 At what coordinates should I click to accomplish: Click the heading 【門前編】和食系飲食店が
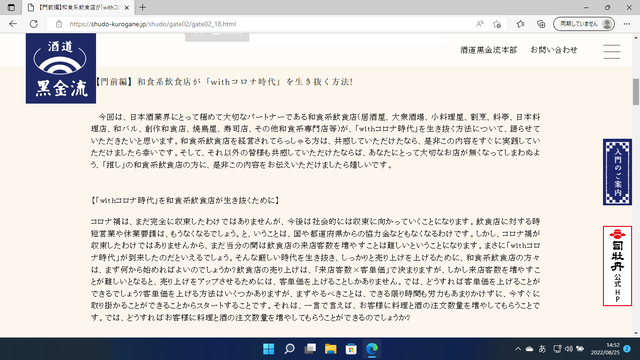[223, 82]
